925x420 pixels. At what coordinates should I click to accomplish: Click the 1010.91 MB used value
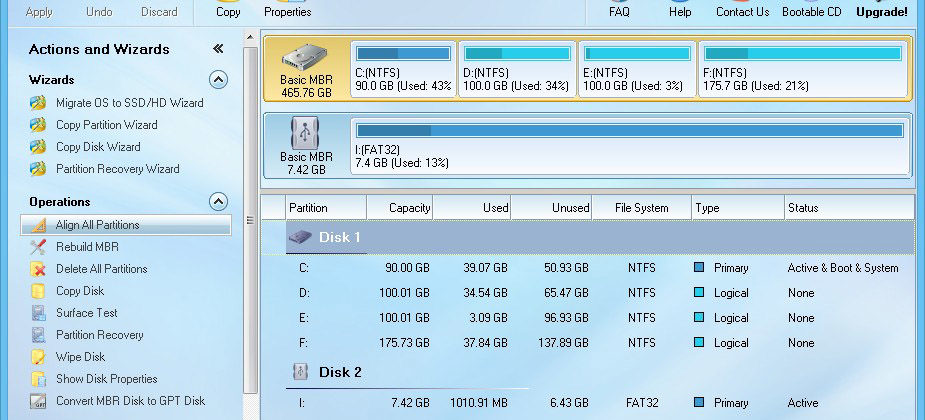(x=478, y=403)
